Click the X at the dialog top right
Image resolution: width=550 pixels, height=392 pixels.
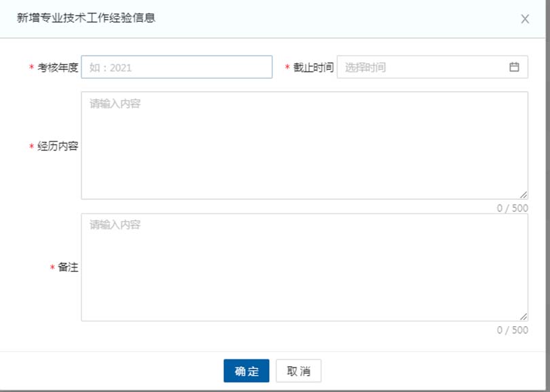click(524, 19)
